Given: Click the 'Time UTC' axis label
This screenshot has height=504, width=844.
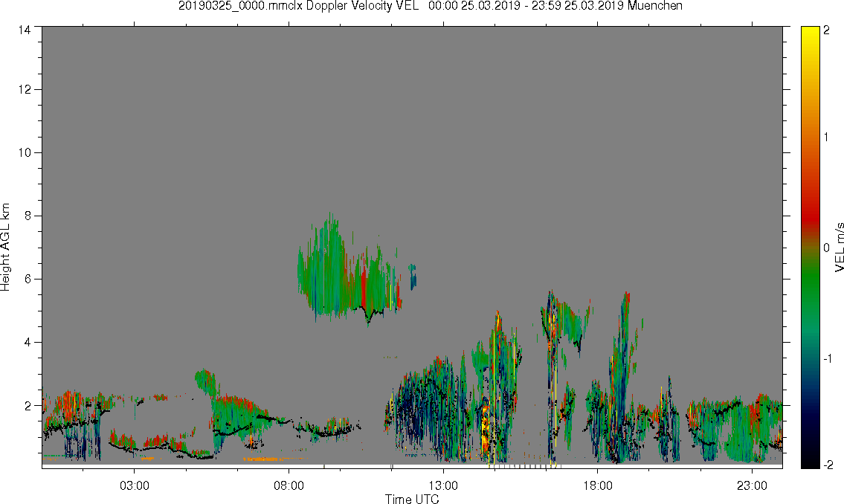Looking at the screenshot, I should 412,499.
